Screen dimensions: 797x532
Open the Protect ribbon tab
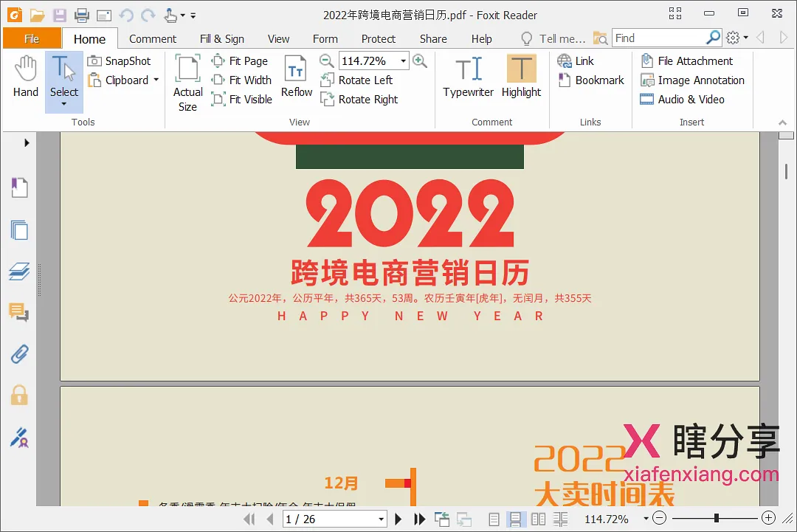(x=379, y=38)
